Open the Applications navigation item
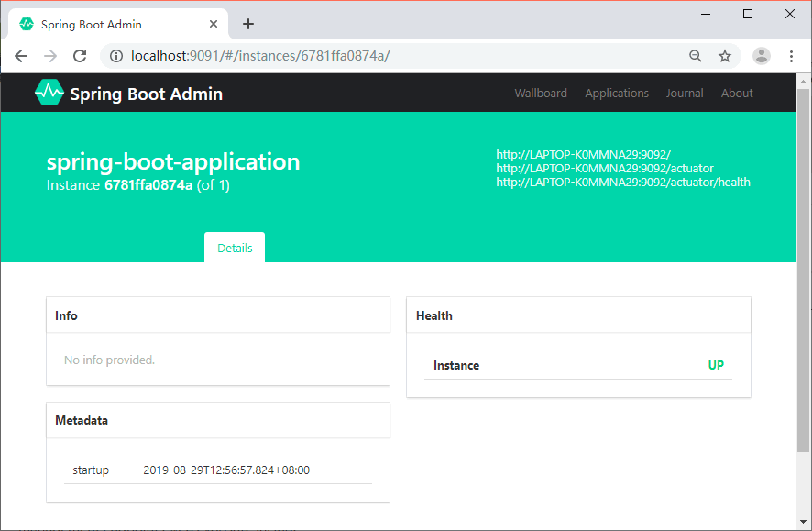This screenshot has height=531, width=812. pyautogui.click(x=617, y=94)
